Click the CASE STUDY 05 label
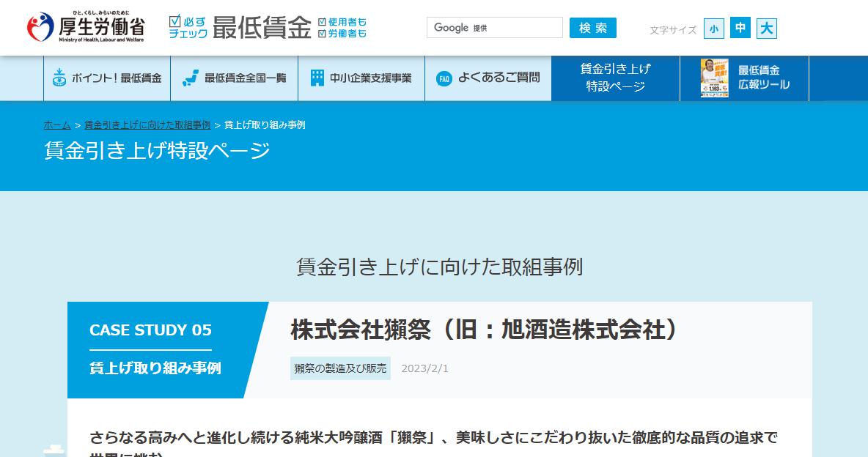Image resolution: width=868 pixels, height=457 pixels. coord(150,330)
